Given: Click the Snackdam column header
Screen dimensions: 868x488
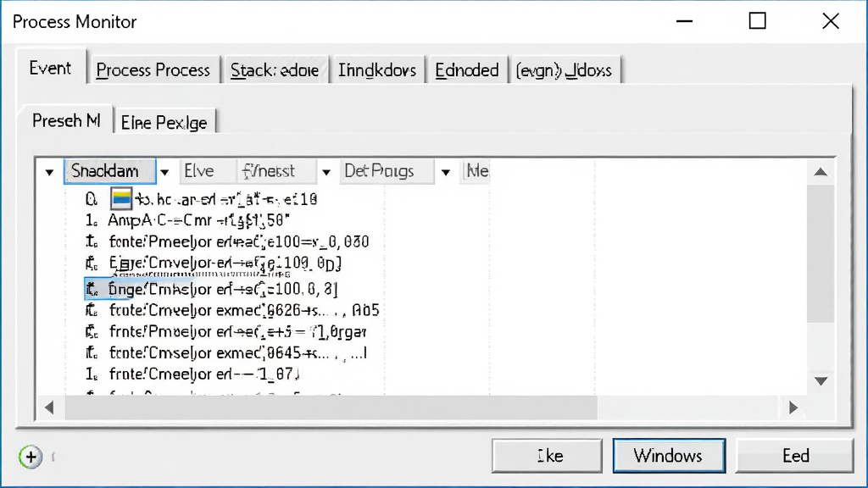Looking at the screenshot, I should tap(109, 171).
